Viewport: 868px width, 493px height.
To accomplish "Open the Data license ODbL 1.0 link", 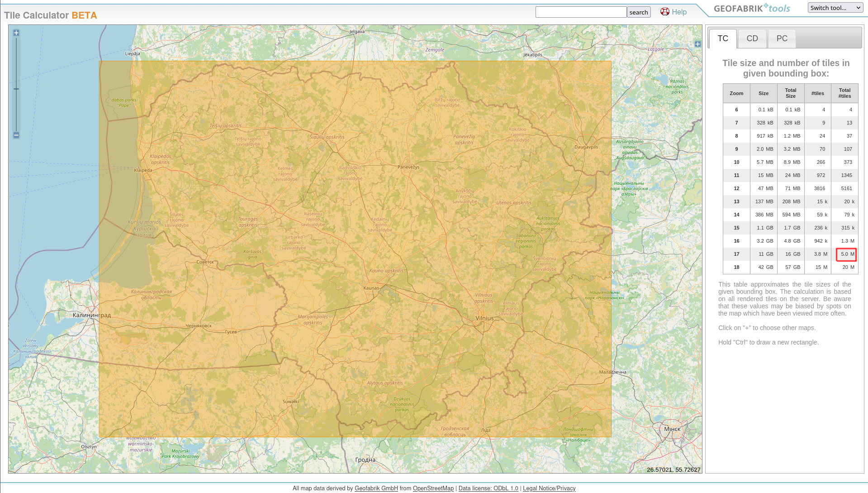I will click(x=488, y=488).
